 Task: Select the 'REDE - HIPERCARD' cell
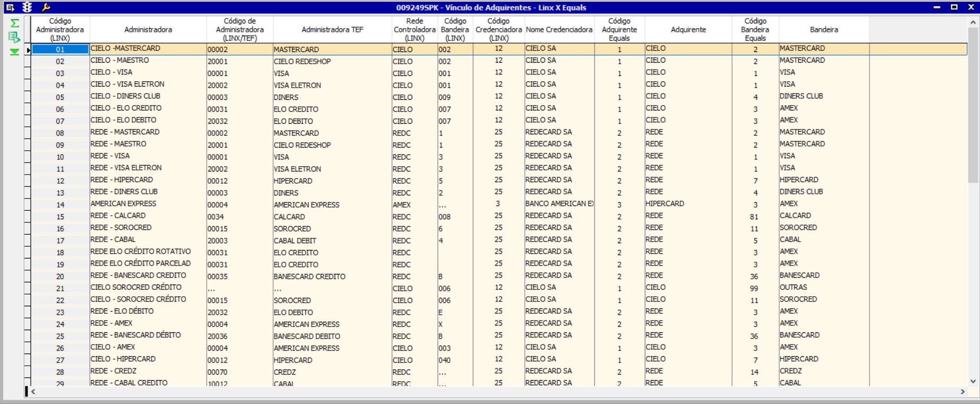148,180
